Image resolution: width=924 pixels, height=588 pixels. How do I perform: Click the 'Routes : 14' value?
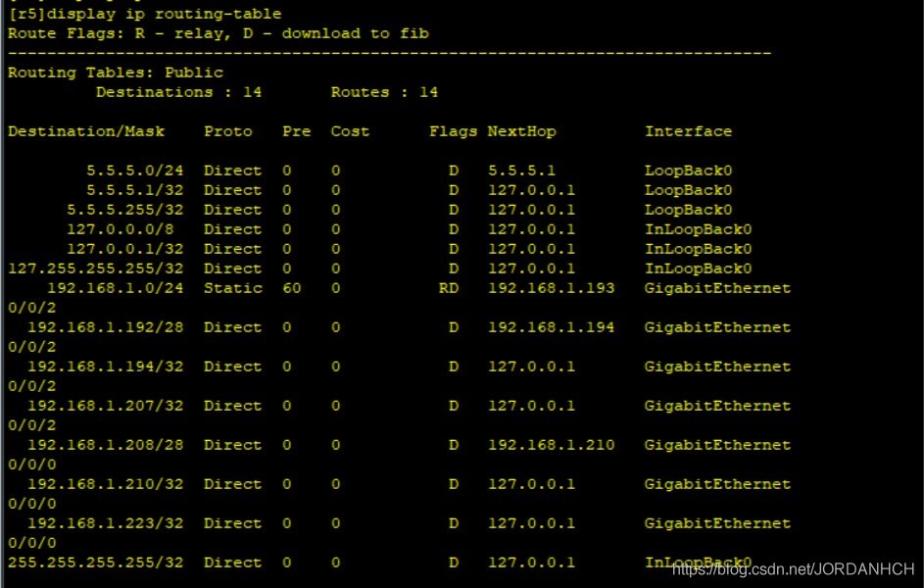pyautogui.click(x=384, y=92)
